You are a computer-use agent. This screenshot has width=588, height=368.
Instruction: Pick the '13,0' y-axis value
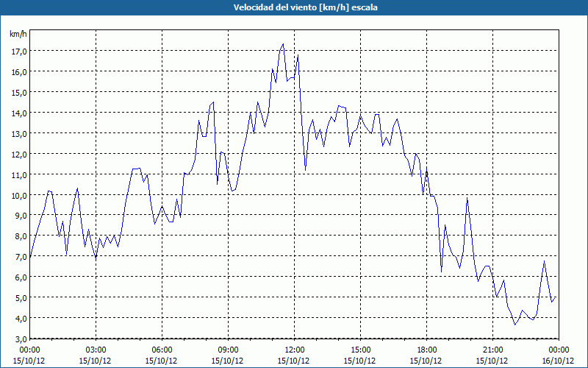pos(19,134)
